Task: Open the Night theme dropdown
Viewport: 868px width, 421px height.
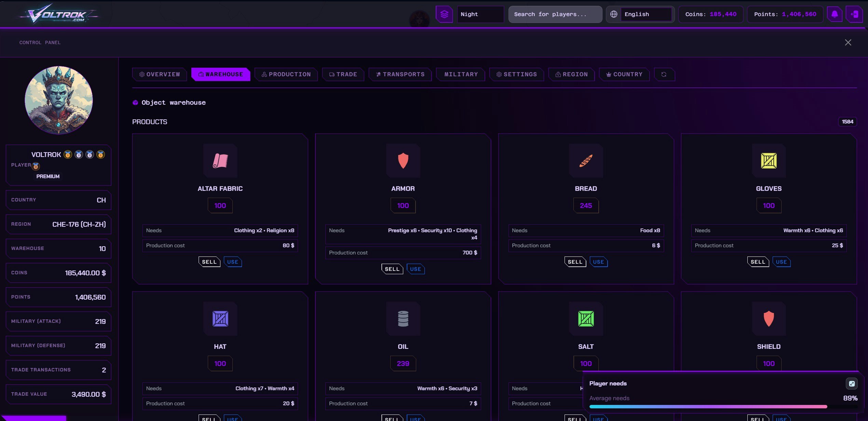Action: tap(480, 14)
